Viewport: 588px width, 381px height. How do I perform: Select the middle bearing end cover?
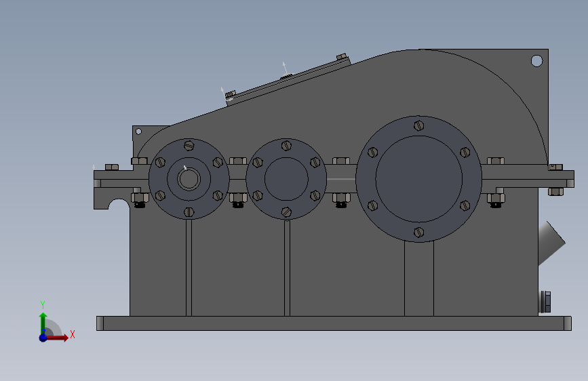click(286, 179)
